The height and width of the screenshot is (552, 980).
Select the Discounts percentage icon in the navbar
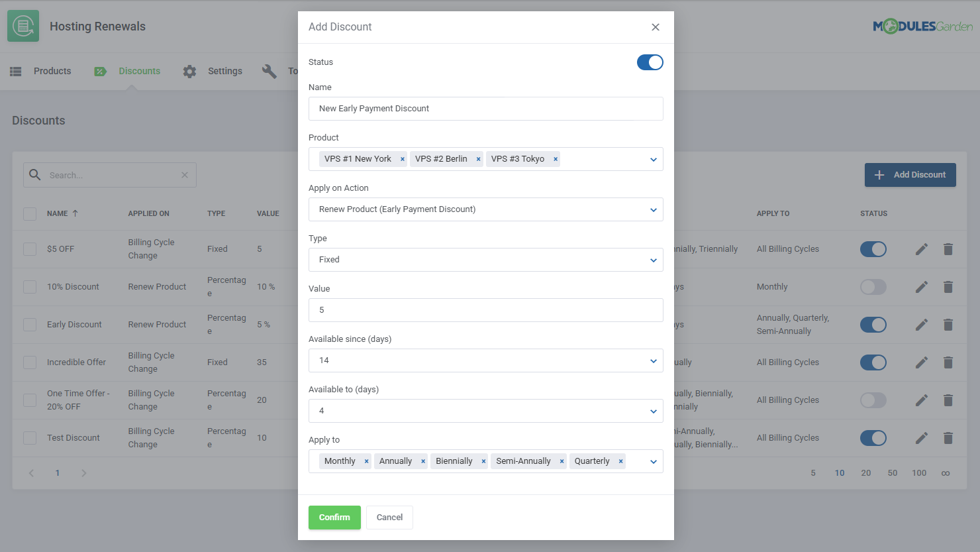click(101, 70)
